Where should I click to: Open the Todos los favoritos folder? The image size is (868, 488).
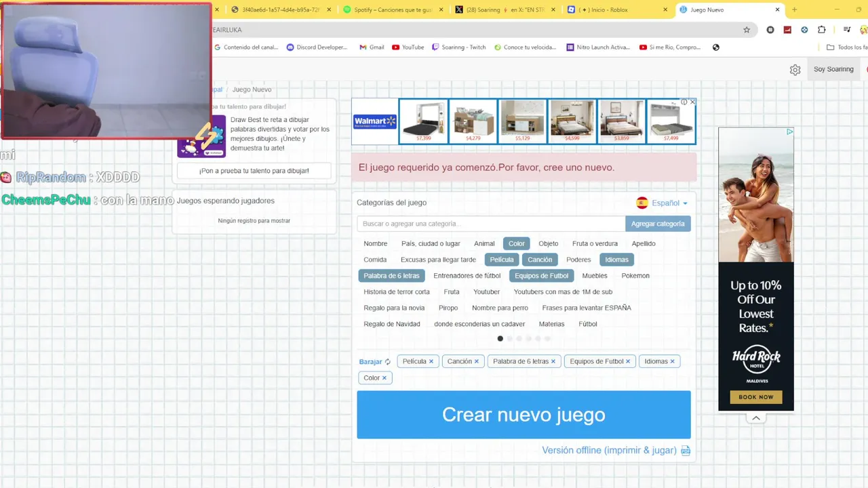point(847,47)
